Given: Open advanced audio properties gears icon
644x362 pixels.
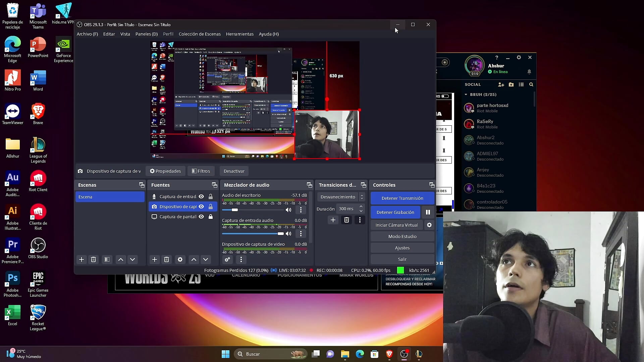Looking at the screenshot, I should (x=227, y=259).
